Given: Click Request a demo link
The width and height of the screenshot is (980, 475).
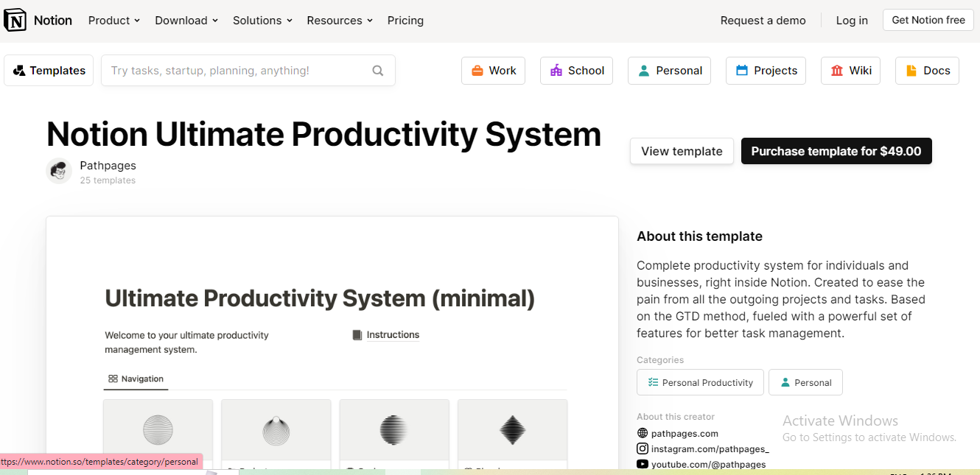Looking at the screenshot, I should tap(763, 21).
